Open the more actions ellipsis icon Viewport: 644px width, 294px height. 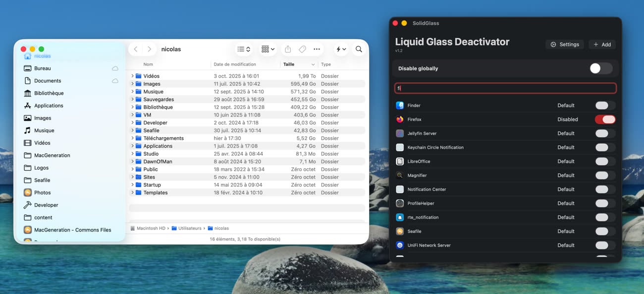click(317, 49)
